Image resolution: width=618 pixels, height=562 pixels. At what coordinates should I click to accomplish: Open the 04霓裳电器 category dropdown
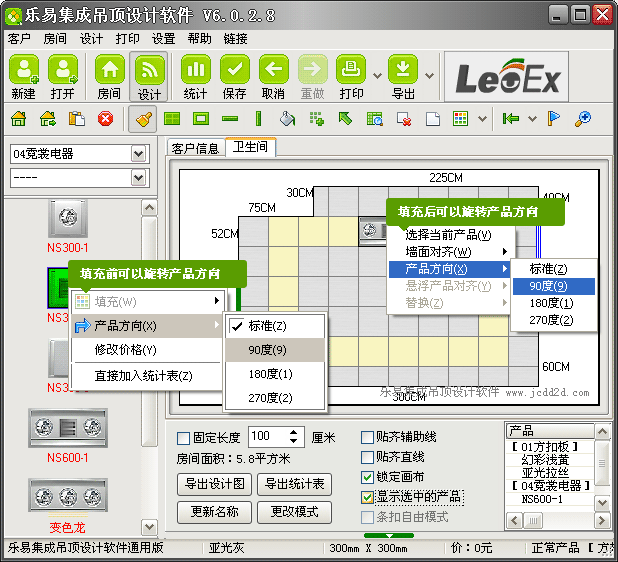point(139,154)
